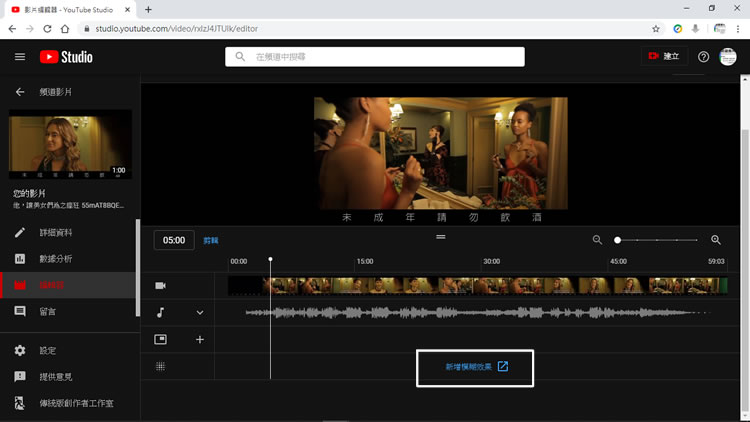The height and width of the screenshot is (422, 750).
Task: Open settings from the sidebar
Action: (70, 351)
